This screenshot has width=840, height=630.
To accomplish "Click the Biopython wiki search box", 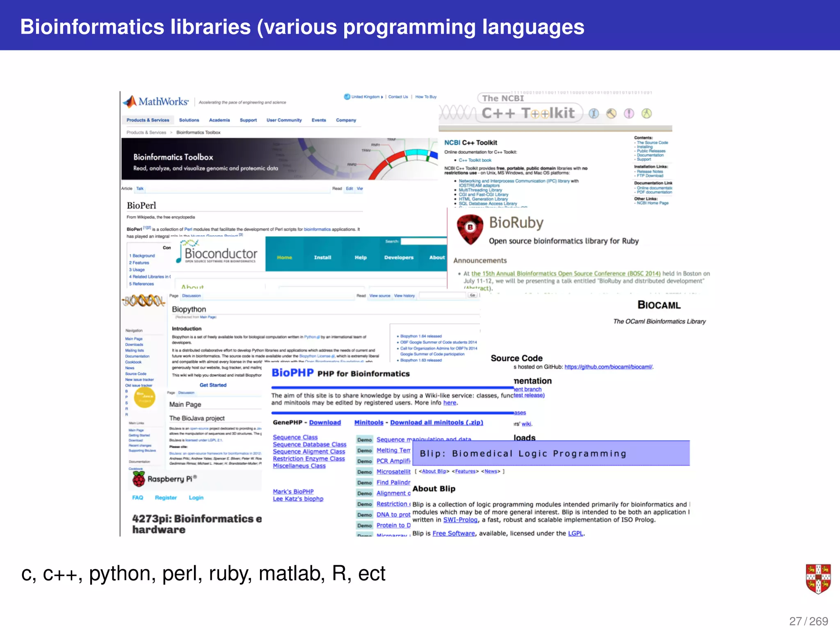I will tap(443, 295).
